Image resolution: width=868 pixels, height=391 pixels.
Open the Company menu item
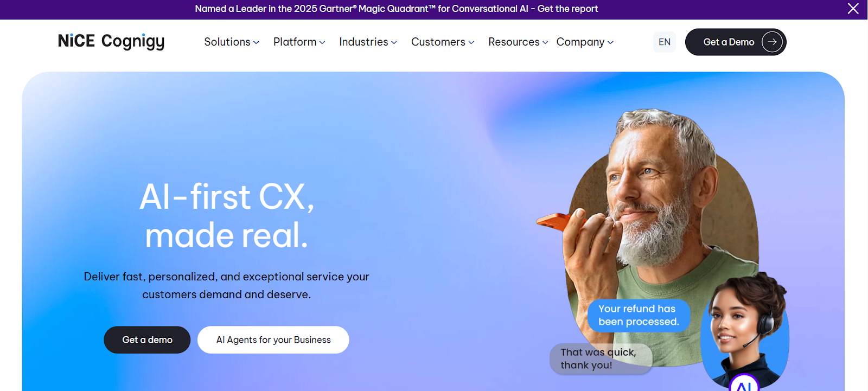click(x=585, y=42)
